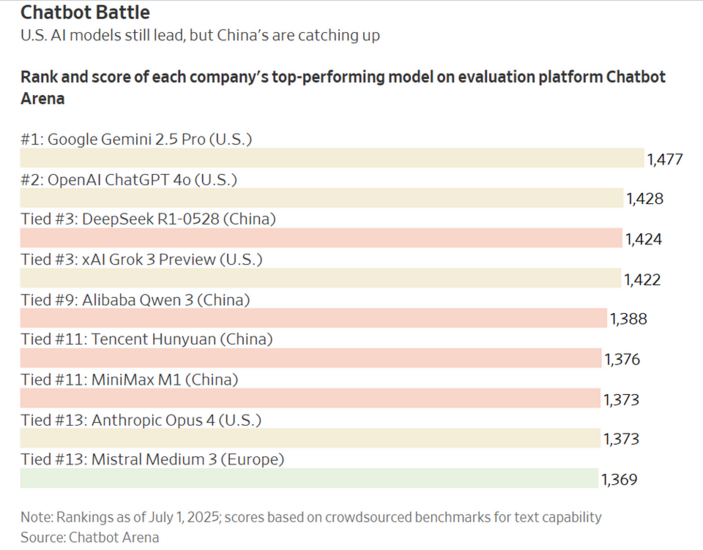Viewport: 703px width, 550px height.
Task: Click the 1,428 score value
Action: [x=645, y=199]
